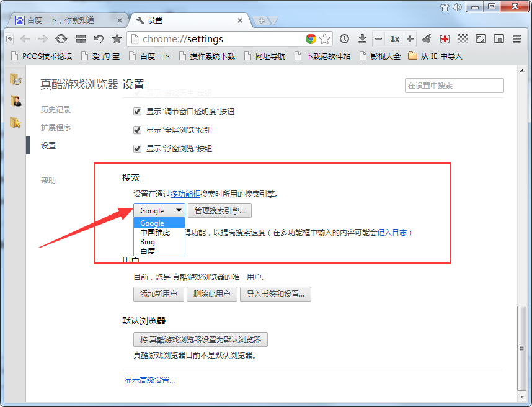
Task: Open browsing history via the clock icon
Action: point(344,38)
